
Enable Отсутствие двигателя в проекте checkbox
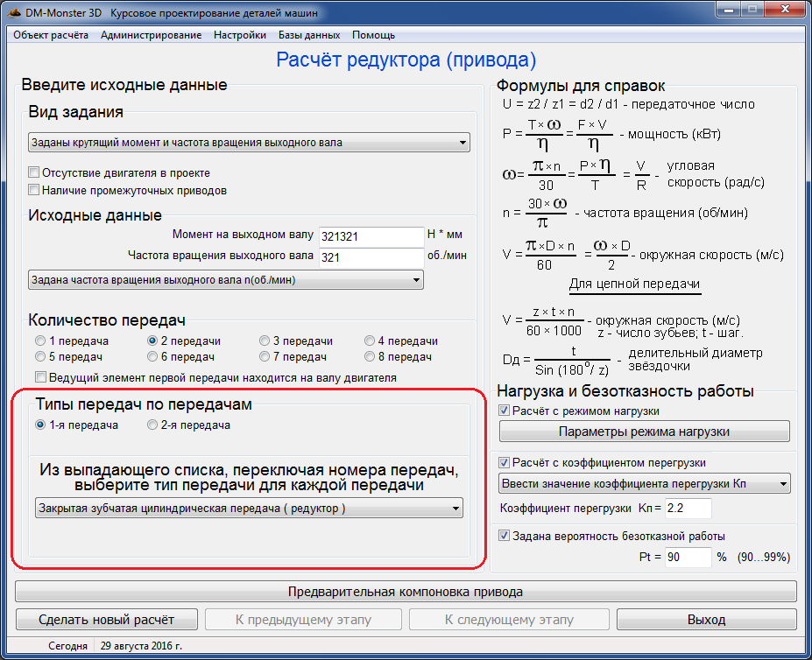click(33, 172)
